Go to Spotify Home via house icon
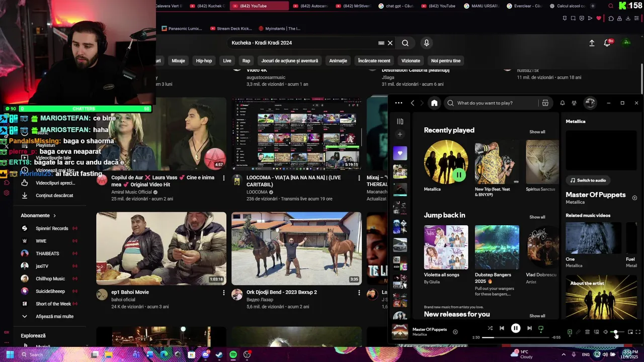The height and width of the screenshot is (362, 644). click(434, 103)
